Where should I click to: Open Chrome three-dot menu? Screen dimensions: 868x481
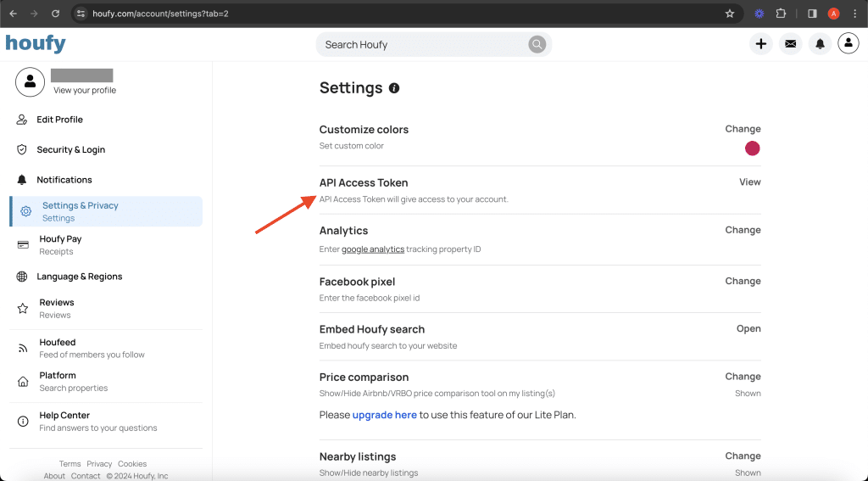pyautogui.click(x=854, y=14)
